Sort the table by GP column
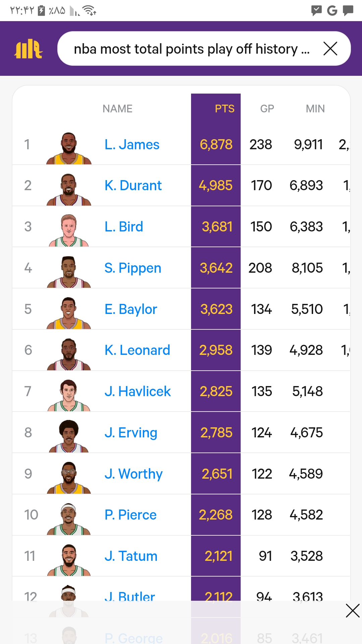Viewport: 362px width, 644px height. click(x=267, y=109)
